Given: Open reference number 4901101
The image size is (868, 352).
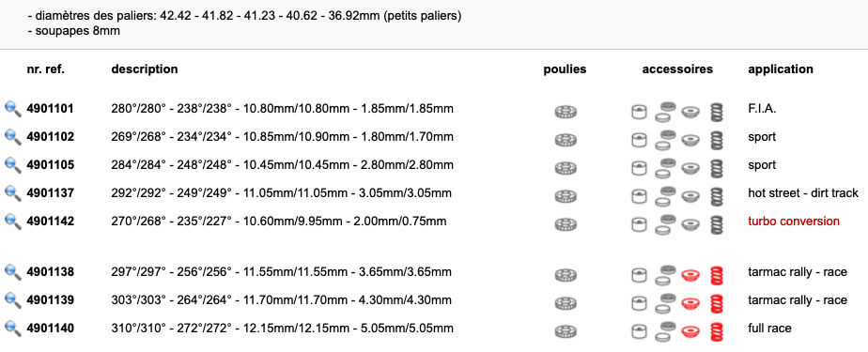Looking at the screenshot, I should [x=51, y=109].
